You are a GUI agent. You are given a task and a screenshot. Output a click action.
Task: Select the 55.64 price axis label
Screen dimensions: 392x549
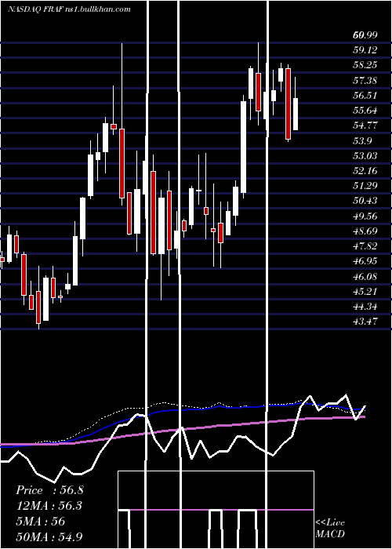[x=365, y=111]
